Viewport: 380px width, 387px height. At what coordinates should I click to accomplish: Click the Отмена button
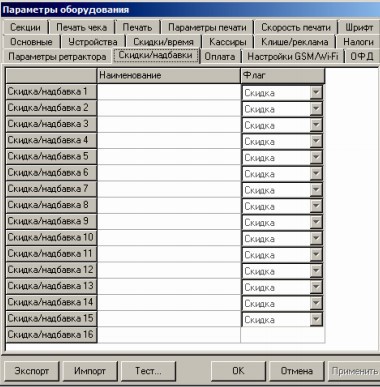click(x=296, y=371)
